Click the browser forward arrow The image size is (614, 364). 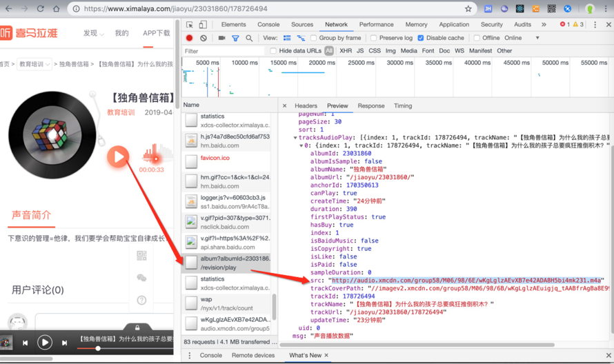(24, 8)
